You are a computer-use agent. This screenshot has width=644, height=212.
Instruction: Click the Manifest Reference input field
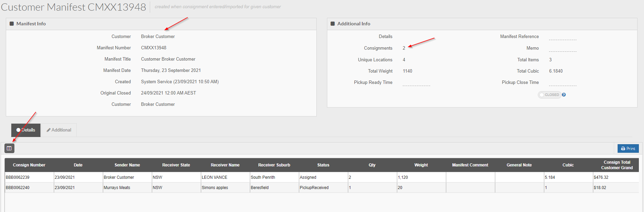562,37
